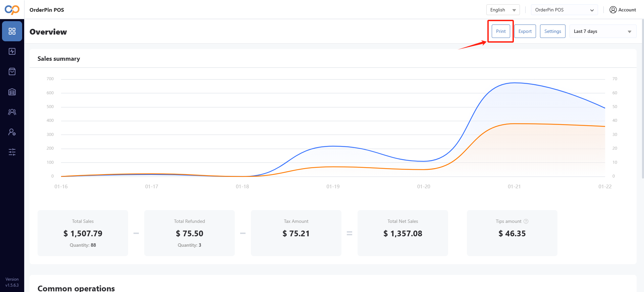Click the Export button
Image resolution: width=644 pixels, height=292 pixels.
point(525,31)
